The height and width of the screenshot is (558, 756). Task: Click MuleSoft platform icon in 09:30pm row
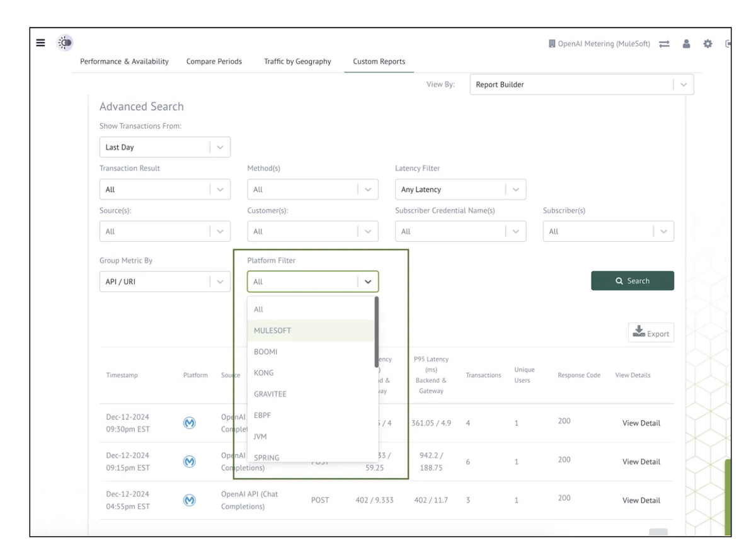[x=189, y=423]
